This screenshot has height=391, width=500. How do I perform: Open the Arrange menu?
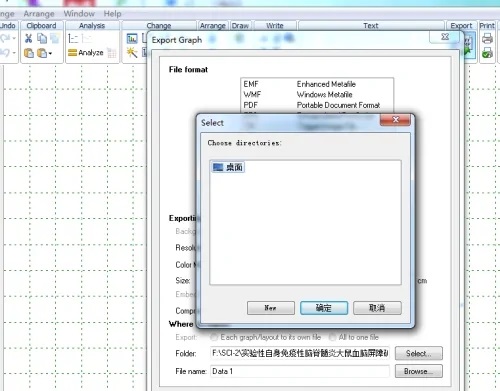point(39,14)
